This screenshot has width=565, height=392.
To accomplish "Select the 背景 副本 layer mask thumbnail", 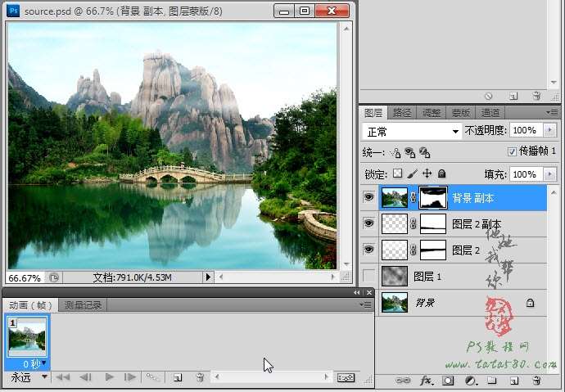I will [x=433, y=197].
